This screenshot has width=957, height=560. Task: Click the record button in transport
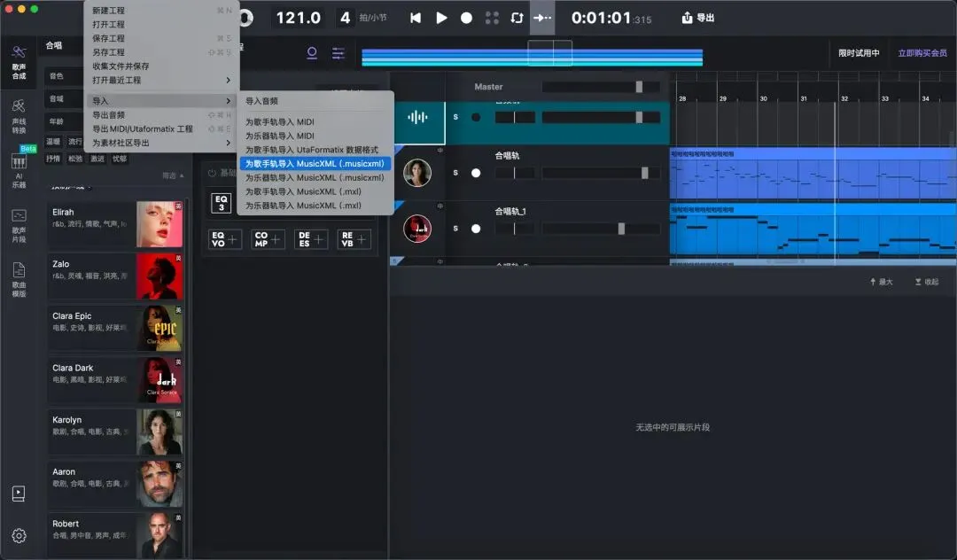tap(466, 18)
